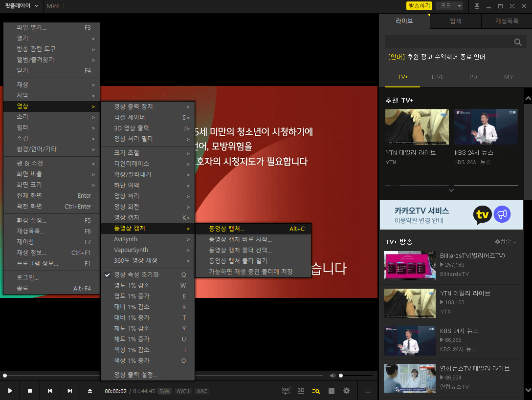The image size is (532, 400).
Task: Open 파일 열기... menu item
Action: 51,28
